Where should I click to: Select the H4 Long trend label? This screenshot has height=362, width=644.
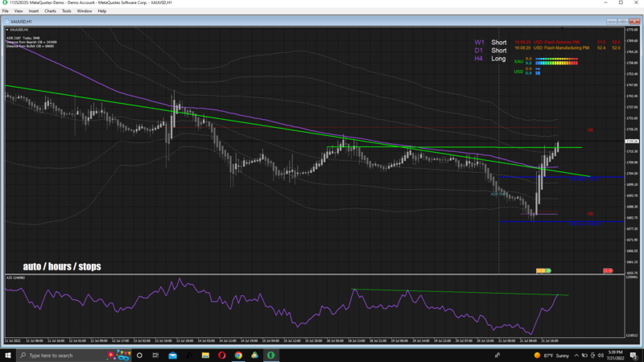coord(490,59)
